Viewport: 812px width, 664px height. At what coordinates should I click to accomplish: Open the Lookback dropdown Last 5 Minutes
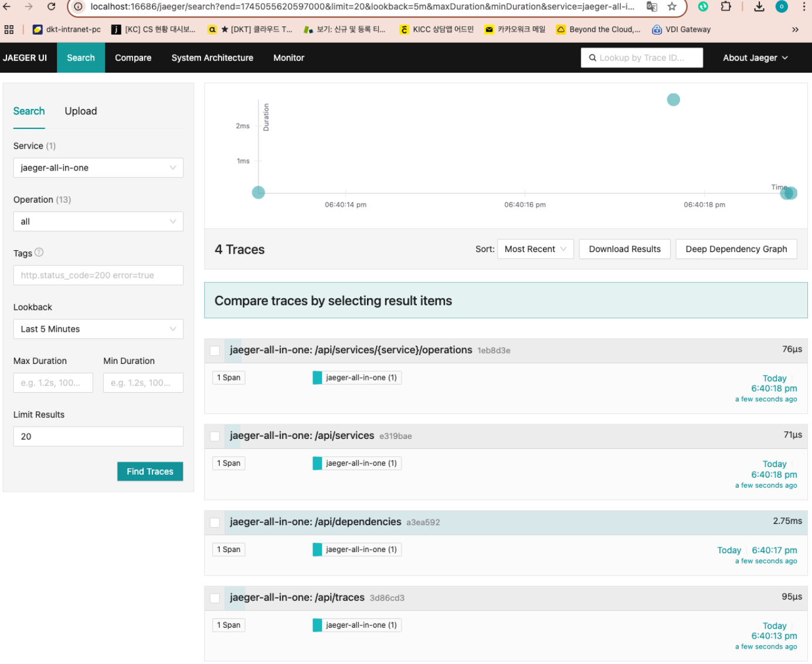98,329
